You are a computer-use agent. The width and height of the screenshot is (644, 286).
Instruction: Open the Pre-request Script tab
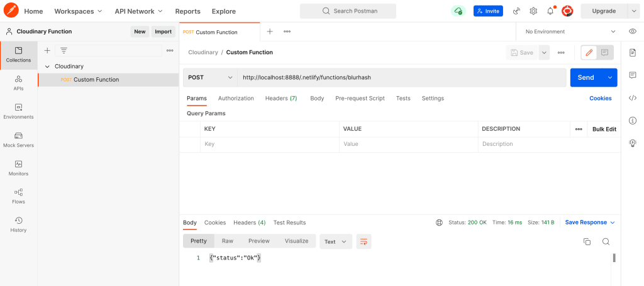[x=360, y=98]
